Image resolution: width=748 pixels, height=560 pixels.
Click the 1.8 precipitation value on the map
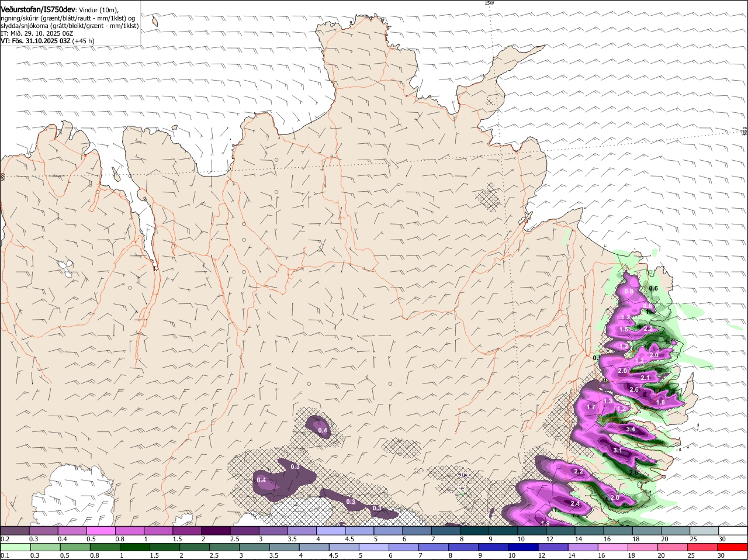tap(660, 402)
